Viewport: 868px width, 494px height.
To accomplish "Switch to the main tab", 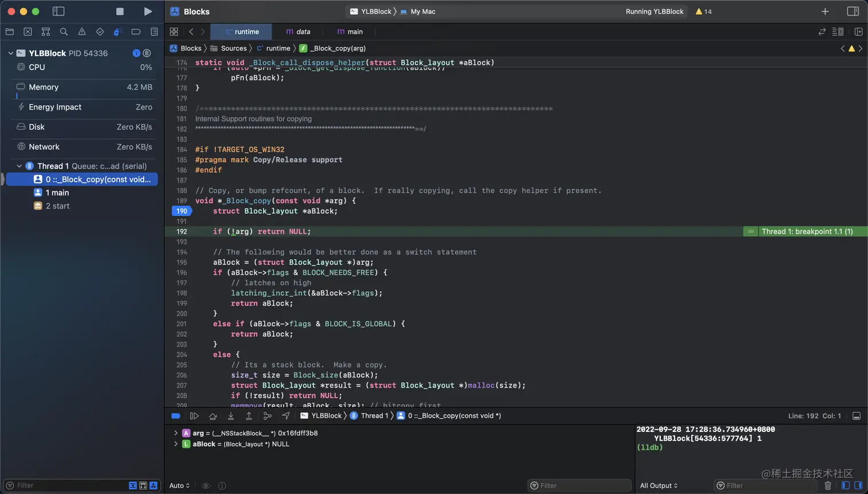I will coord(350,32).
